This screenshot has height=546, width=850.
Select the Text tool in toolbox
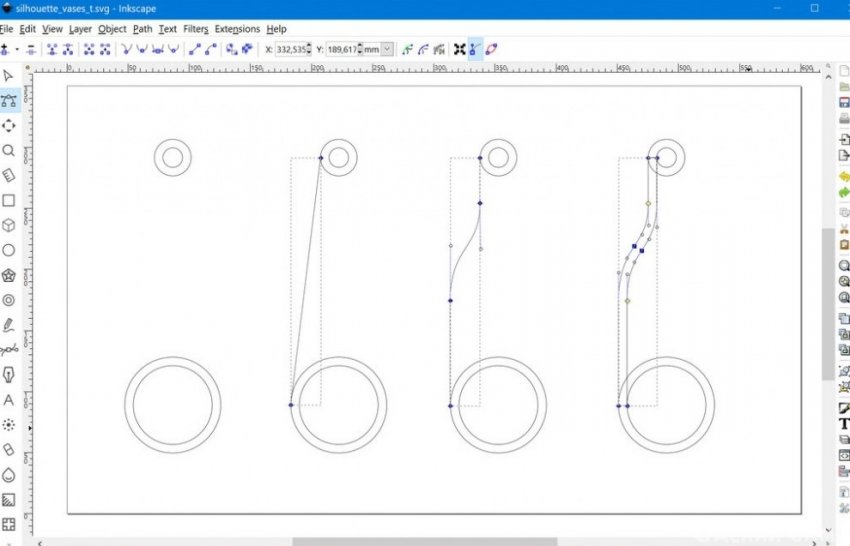(9, 400)
